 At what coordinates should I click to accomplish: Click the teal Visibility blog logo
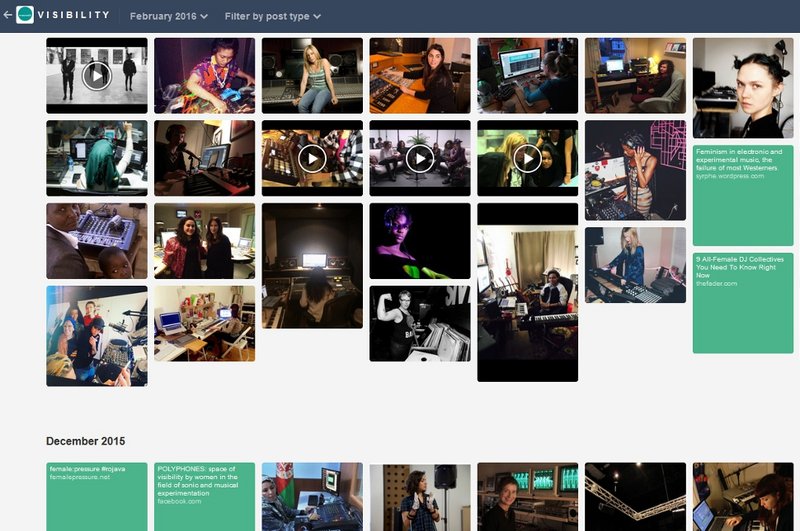(x=25, y=16)
